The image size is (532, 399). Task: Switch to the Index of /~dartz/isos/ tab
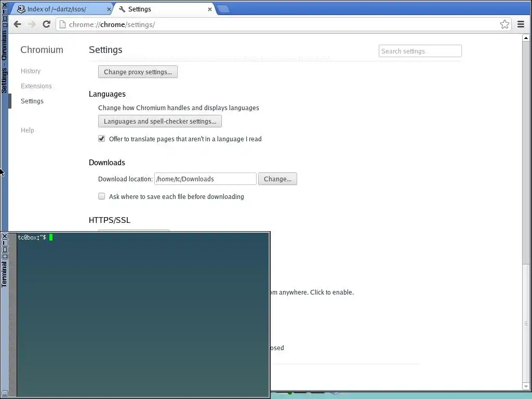point(62,9)
